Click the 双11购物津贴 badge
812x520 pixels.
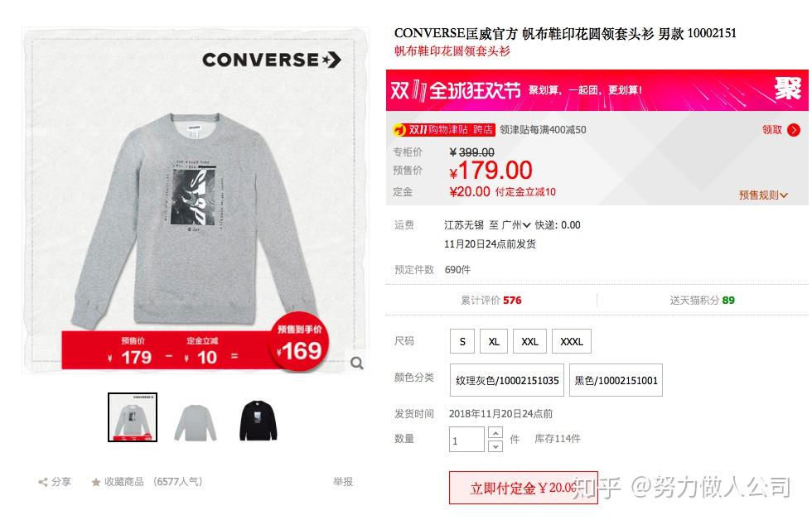click(x=444, y=129)
